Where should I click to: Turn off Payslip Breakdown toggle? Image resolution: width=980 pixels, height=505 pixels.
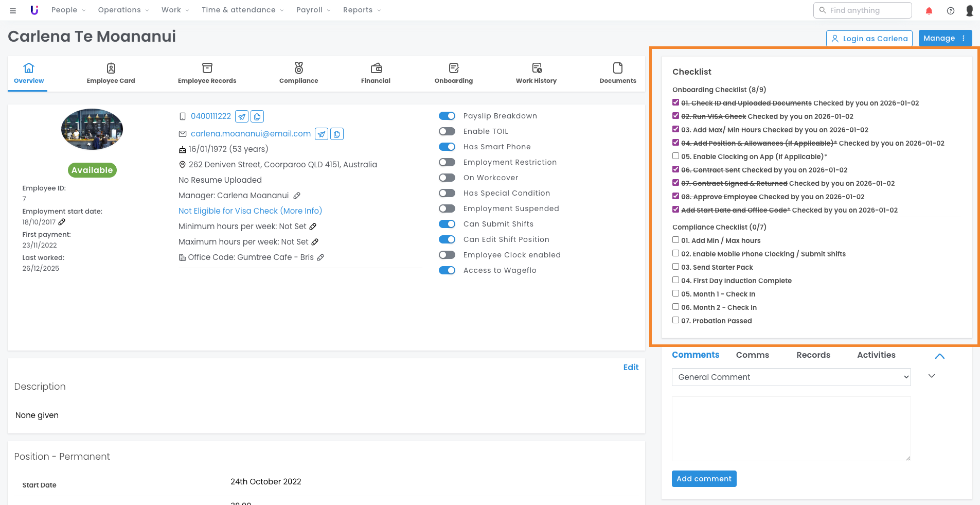(x=447, y=116)
